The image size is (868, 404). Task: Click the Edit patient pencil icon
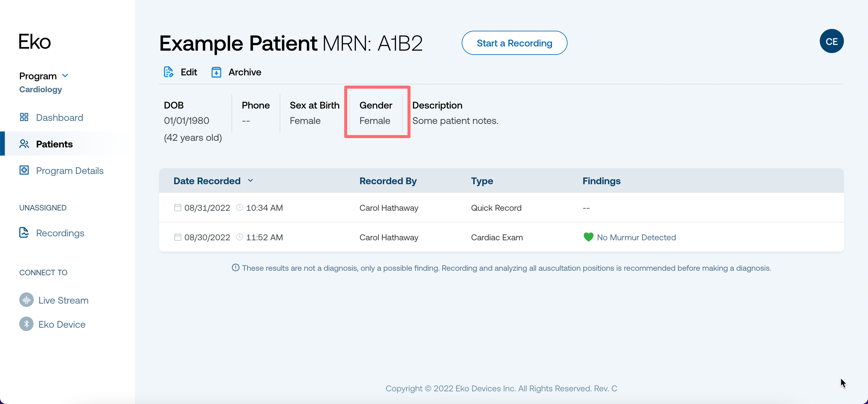[168, 72]
